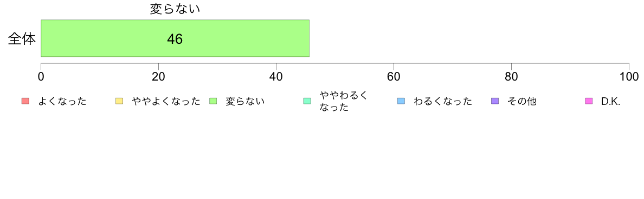Click axis tick label 0

tap(41, 77)
